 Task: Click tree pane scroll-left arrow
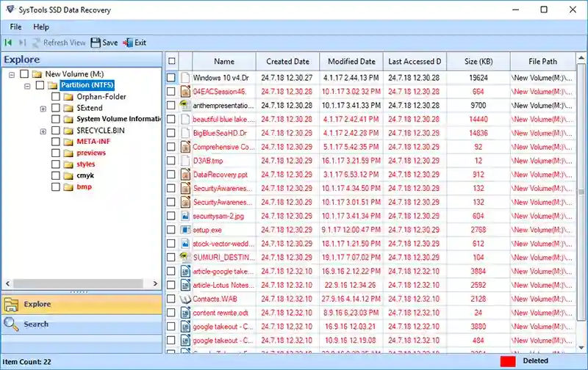pyautogui.click(x=7, y=283)
